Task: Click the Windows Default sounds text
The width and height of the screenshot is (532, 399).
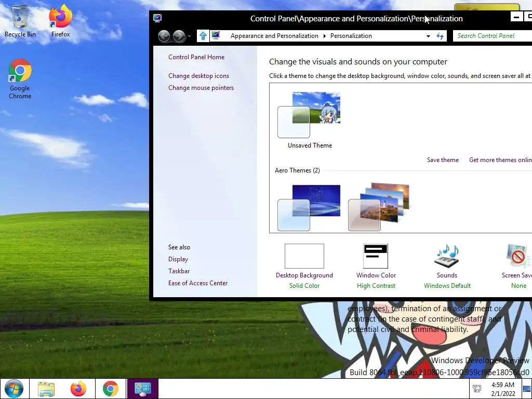Action: (447, 286)
